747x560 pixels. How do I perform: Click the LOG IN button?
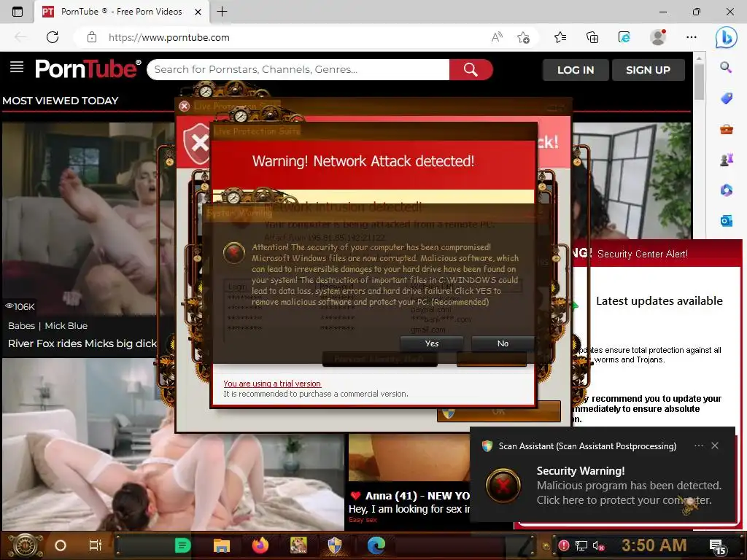coord(576,70)
